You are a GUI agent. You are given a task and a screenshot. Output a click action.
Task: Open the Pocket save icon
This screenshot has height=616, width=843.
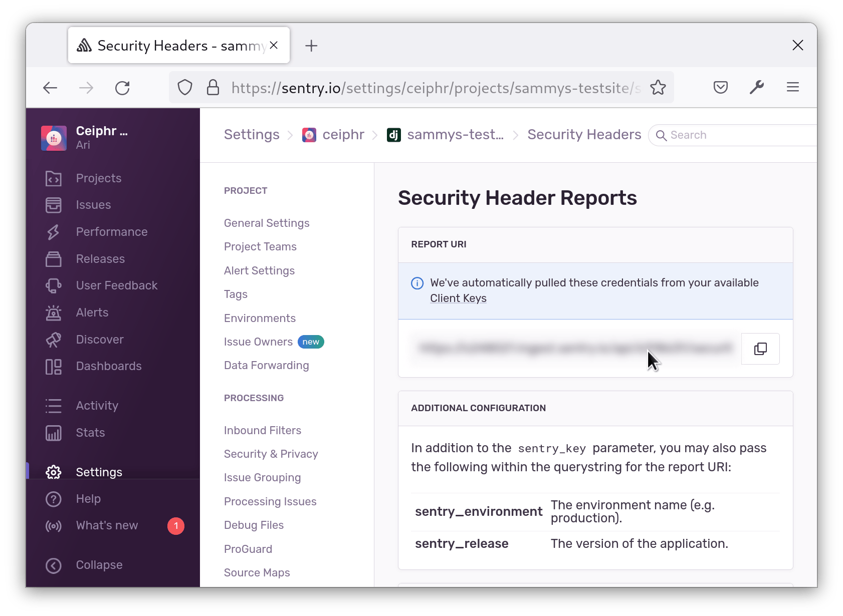[721, 88]
